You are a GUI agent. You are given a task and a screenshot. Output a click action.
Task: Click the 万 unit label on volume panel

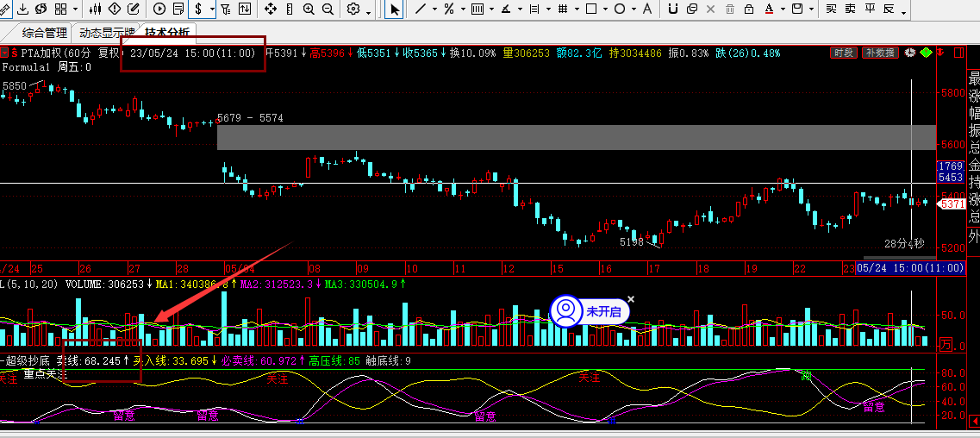point(946,345)
